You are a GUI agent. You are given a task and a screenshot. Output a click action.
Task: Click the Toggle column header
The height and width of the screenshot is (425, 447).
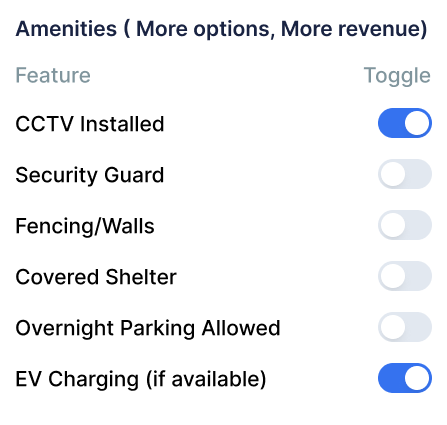pos(397,76)
